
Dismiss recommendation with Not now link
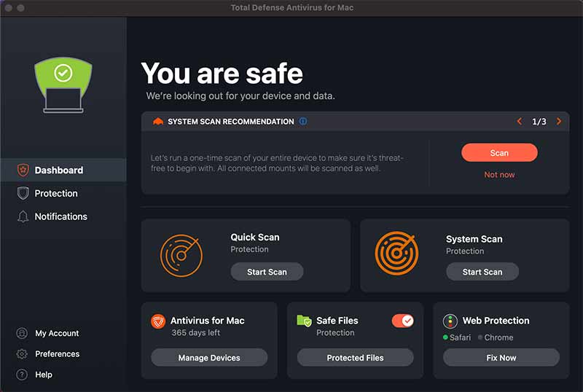point(499,174)
